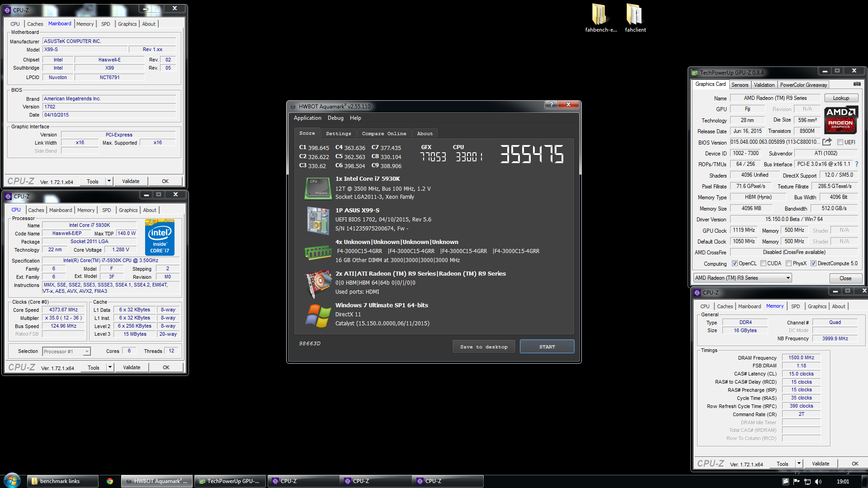
Task: Click 98663D code in Aquamark
Action: click(310, 343)
